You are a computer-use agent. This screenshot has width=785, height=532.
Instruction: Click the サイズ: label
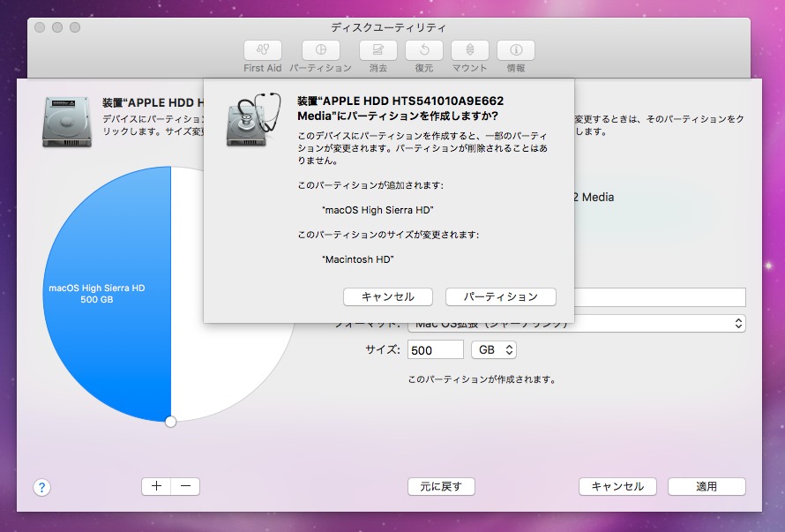tap(383, 349)
